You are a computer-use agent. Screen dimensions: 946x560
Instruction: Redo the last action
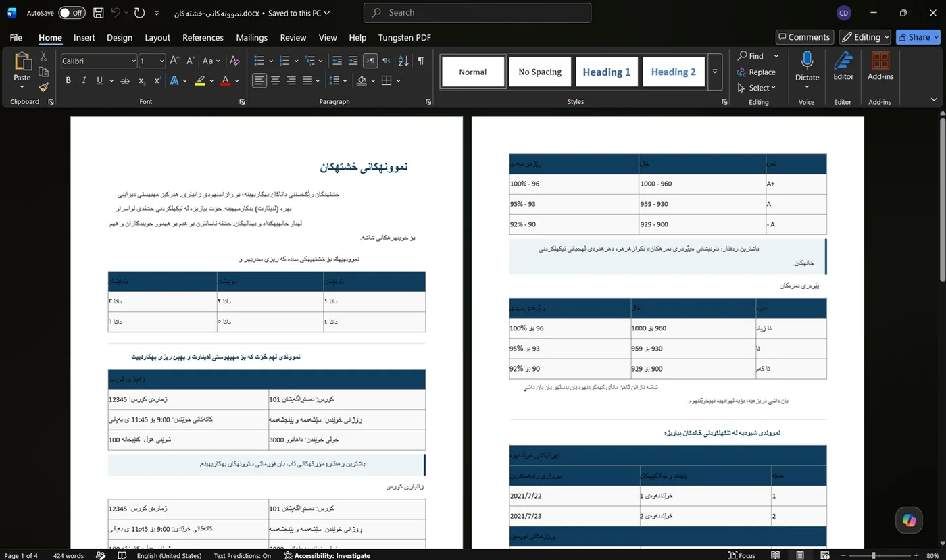click(x=139, y=13)
